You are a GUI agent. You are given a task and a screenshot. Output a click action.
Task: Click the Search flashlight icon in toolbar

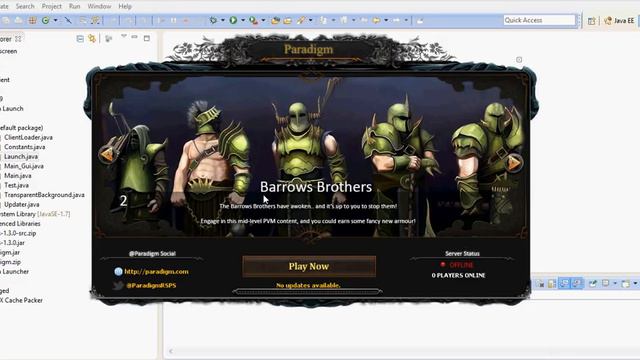click(x=301, y=20)
